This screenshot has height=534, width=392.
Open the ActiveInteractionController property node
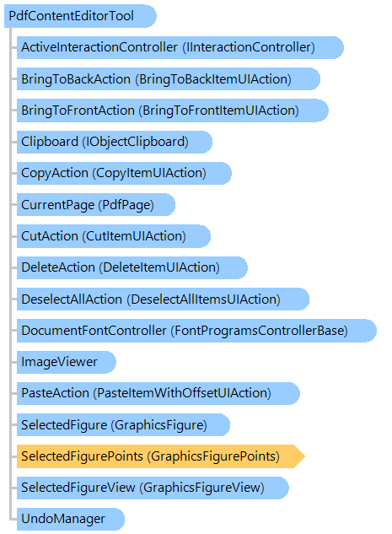(x=180, y=47)
